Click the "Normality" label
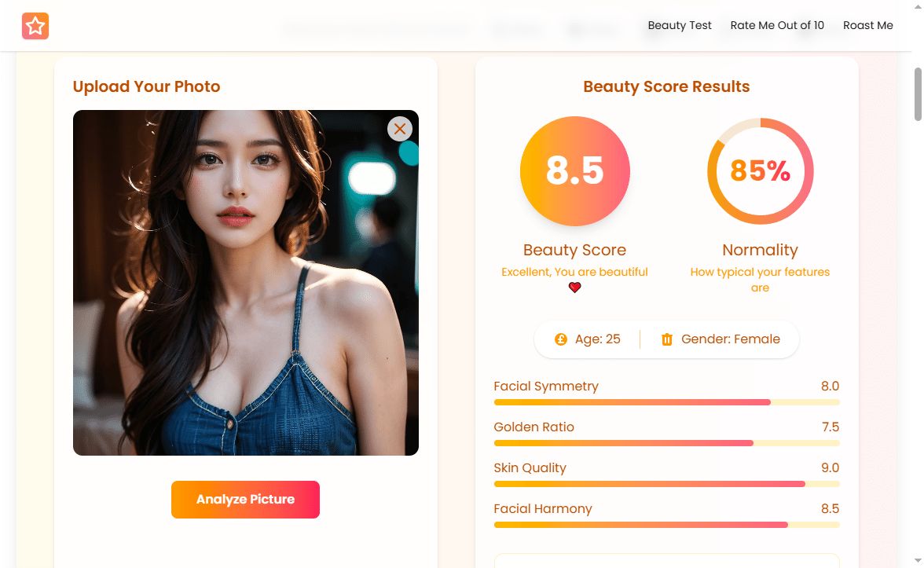Viewport: 924px width, 568px height. [x=761, y=250]
